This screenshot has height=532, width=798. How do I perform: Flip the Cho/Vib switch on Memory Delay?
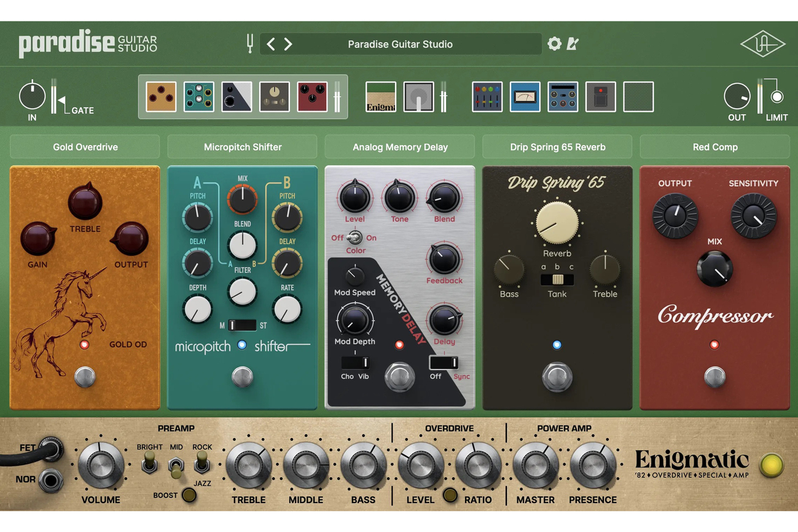point(355,362)
